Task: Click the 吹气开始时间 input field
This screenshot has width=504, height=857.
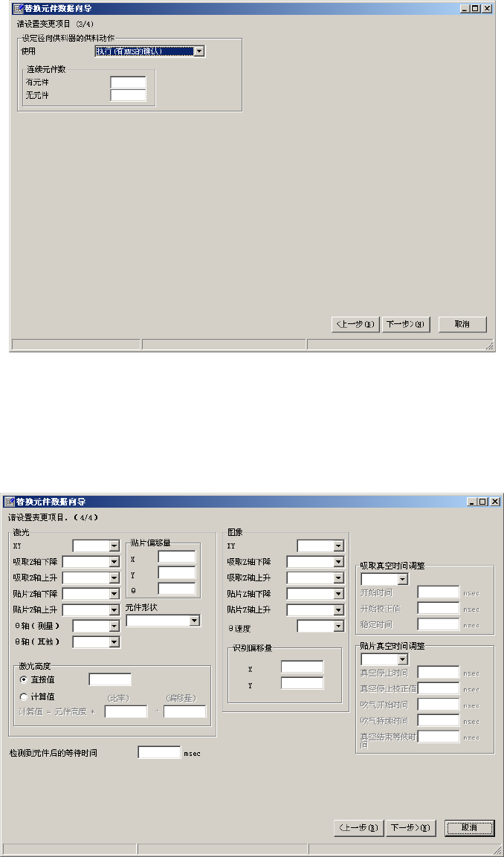Action: pyautogui.click(x=439, y=705)
